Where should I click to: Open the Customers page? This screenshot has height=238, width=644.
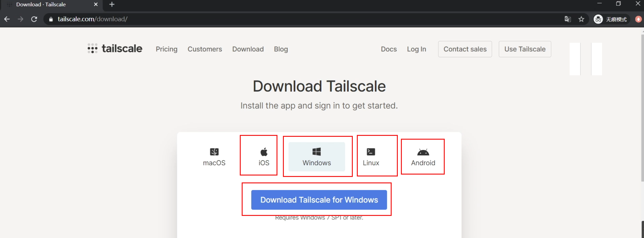pyautogui.click(x=205, y=49)
